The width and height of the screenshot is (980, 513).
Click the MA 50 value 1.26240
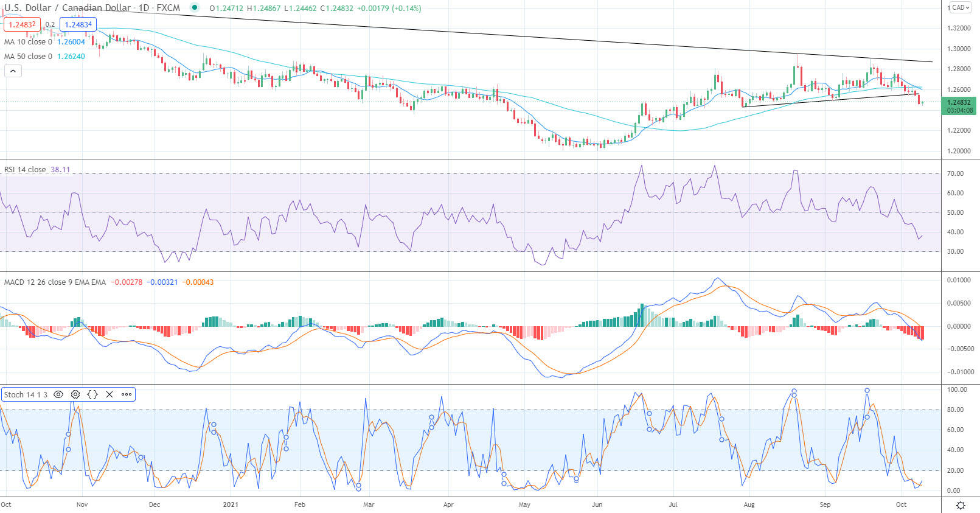point(71,57)
